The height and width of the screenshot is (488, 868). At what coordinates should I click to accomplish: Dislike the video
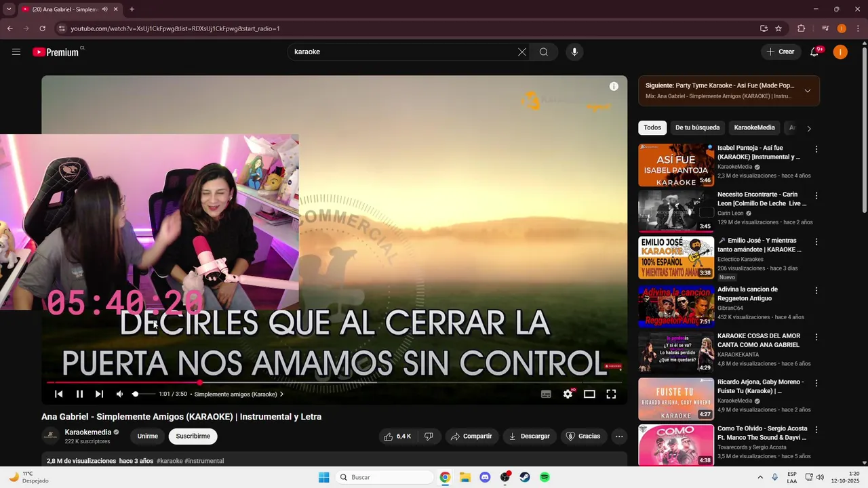429,436
